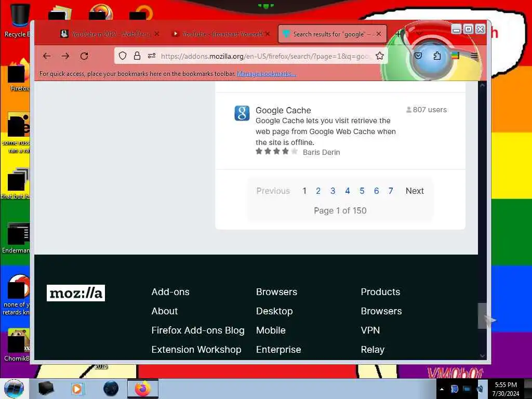532x399 pixels.
Task: Click the site security padlock icon
Action: 137,56
